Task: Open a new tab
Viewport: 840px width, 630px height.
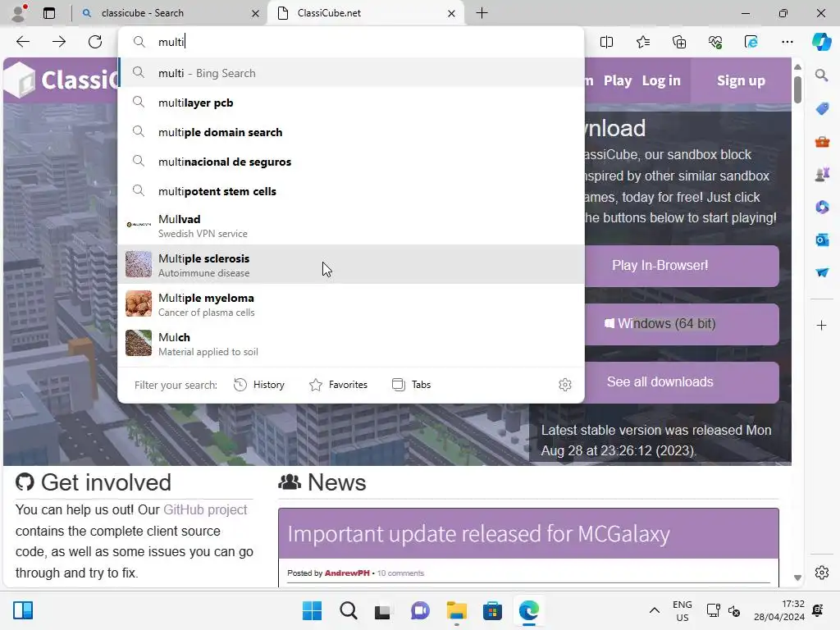Action: pyautogui.click(x=482, y=13)
